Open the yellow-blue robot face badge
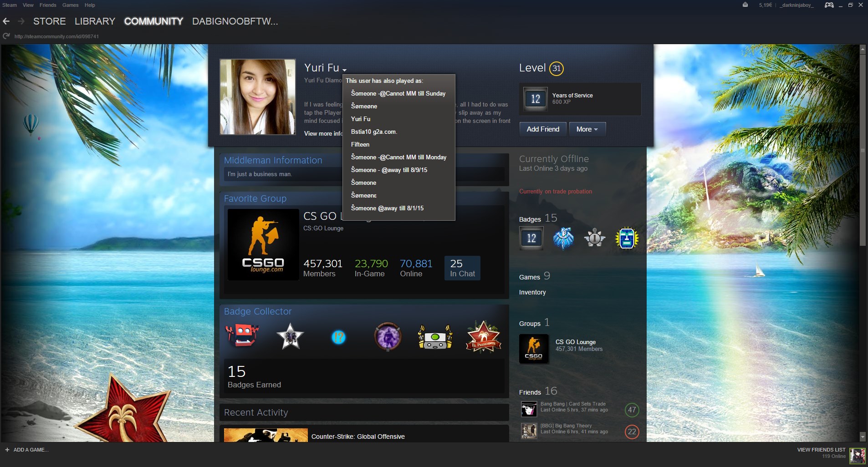The image size is (868, 467). point(627,238)
